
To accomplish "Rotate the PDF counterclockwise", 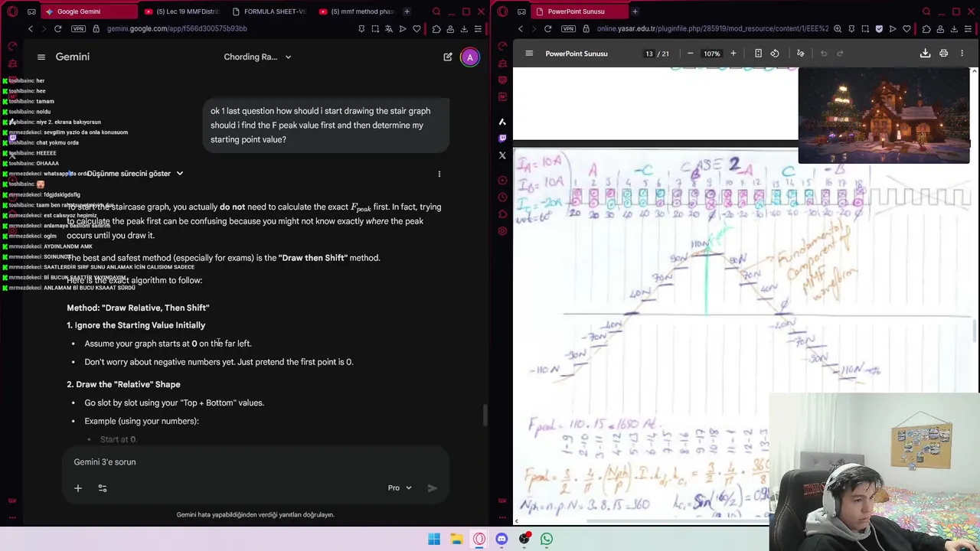I will pyautogui.click(x=775, y=54).
